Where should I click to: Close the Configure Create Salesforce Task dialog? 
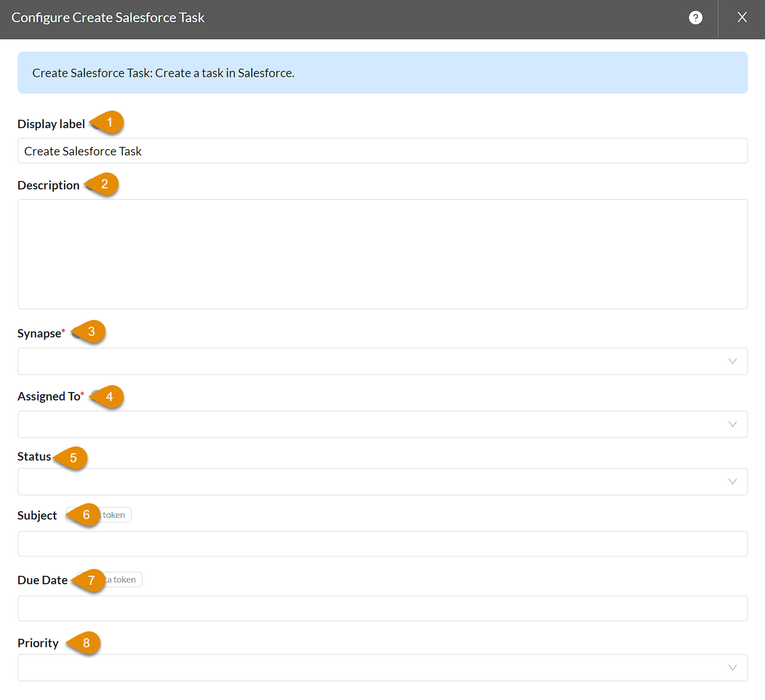(x=742, y=18)
